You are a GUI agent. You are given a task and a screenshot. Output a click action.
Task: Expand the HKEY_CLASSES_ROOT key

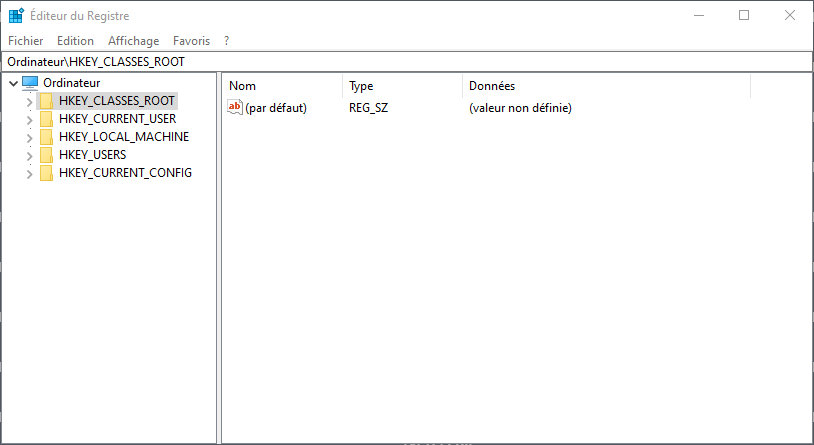point(29,101)
